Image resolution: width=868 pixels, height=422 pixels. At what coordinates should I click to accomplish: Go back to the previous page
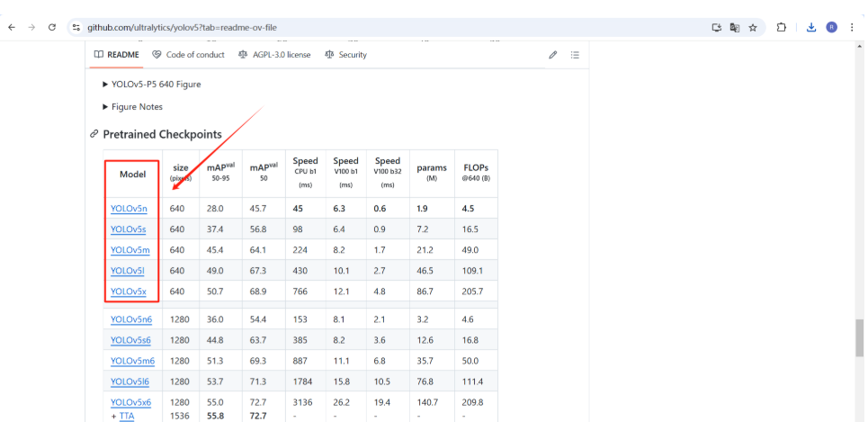(12, 27)
